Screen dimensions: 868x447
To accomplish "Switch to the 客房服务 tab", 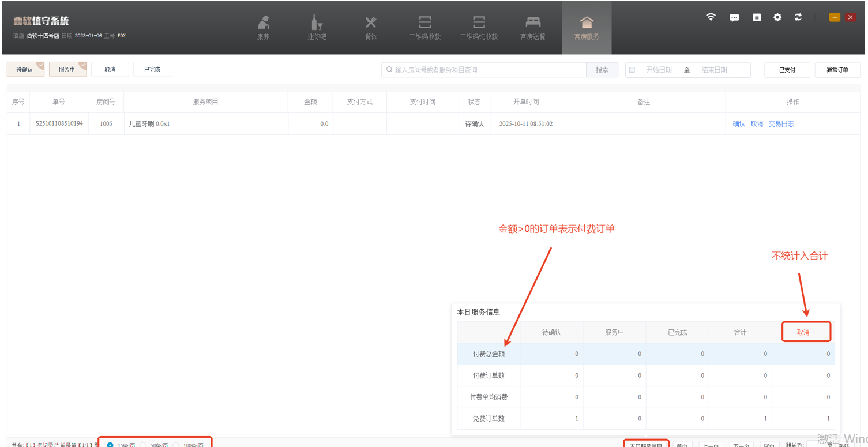I will 587,28.
